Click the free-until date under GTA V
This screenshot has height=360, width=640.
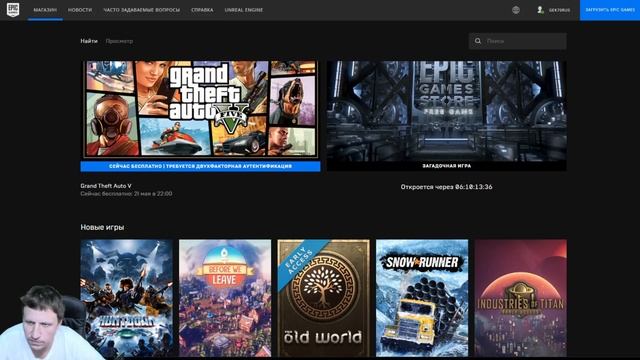point(126,194)
